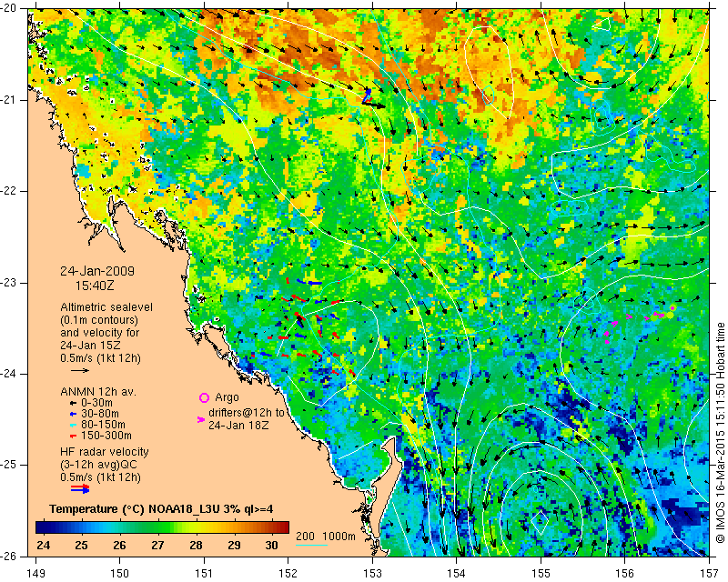The height and width of the screenshot is (582, 728).
Task: Click the IMOS copyright timestamp text
Action: tap(720, 434)
